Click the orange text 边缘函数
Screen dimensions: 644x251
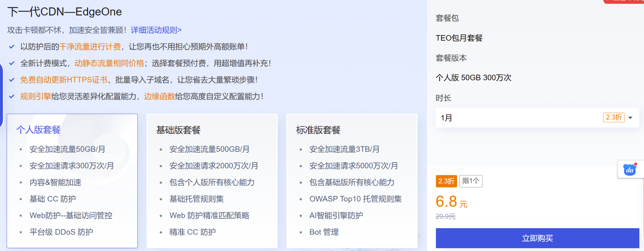(x=160, y=96)
